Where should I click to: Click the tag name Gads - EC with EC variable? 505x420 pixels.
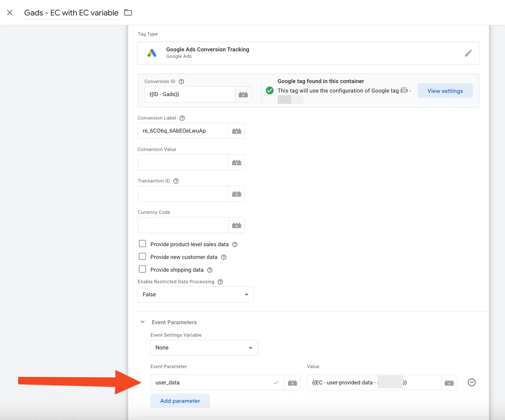(71, 13)
